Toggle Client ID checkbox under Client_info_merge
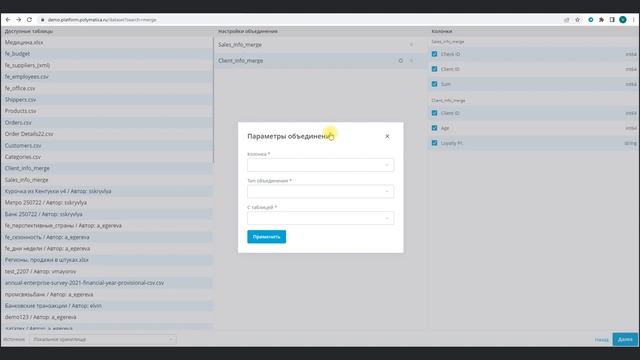The height and width of the screenshot is (360, 640). click(434, 113)
